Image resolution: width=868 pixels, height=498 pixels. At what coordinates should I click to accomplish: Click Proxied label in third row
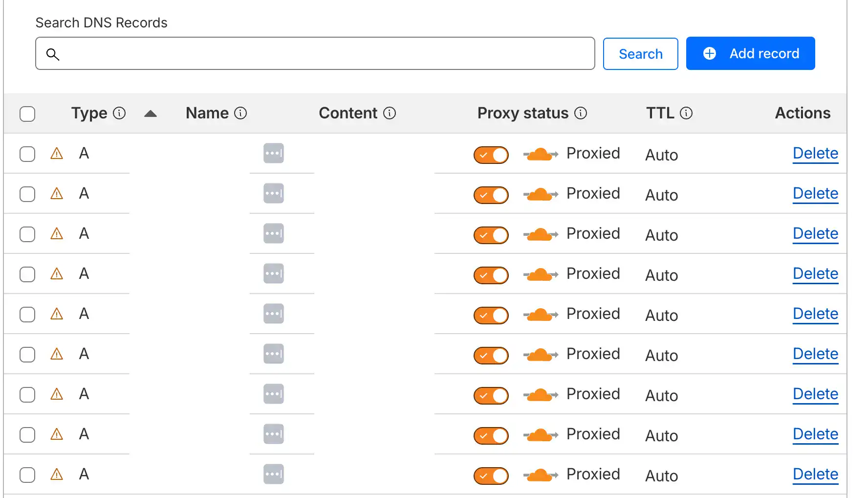click(593, 233)
